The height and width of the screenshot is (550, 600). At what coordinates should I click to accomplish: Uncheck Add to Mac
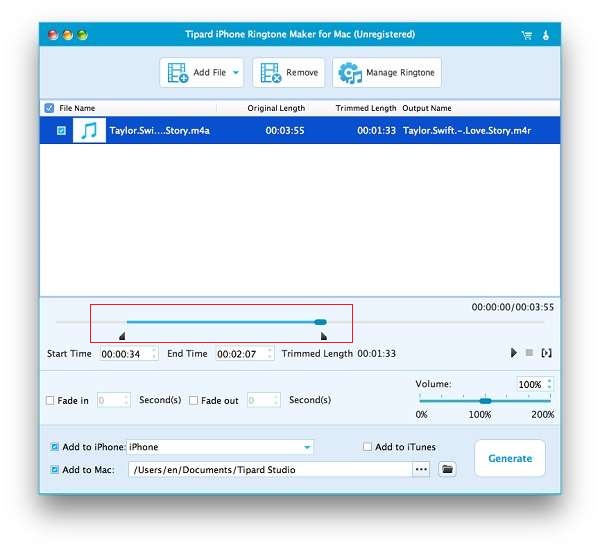tap(55, 470)
